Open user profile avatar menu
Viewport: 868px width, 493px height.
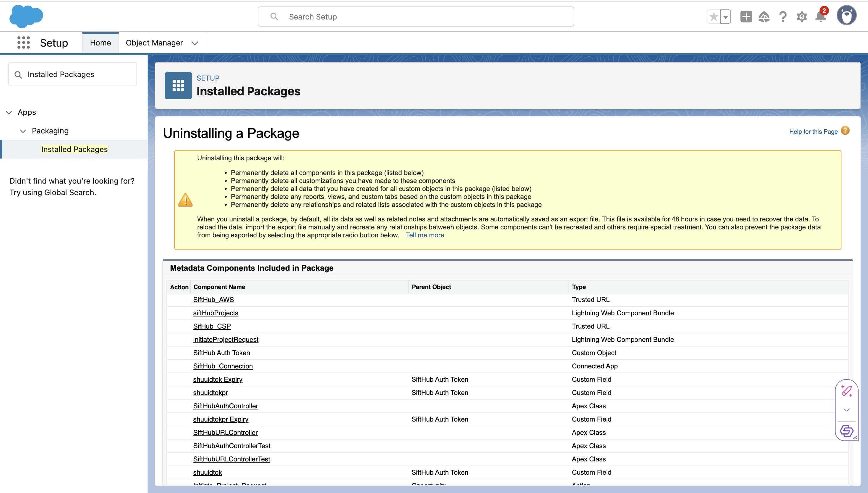pos(846,16)
